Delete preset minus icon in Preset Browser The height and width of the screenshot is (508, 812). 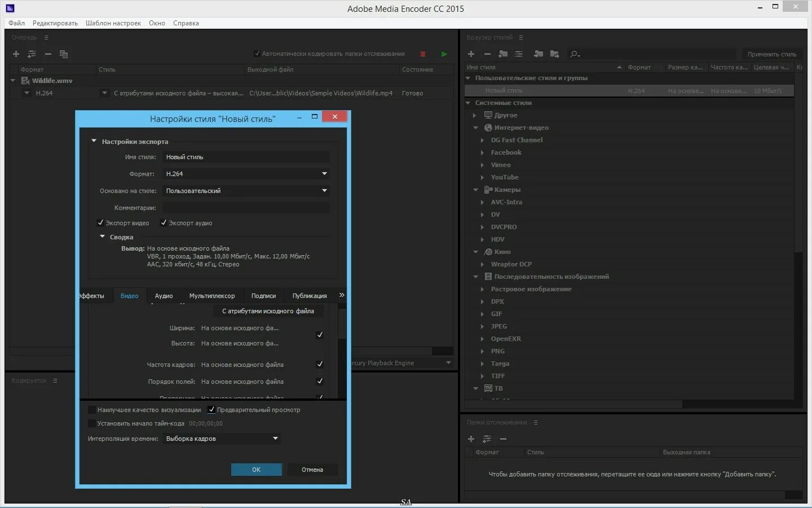coord(487,54)
